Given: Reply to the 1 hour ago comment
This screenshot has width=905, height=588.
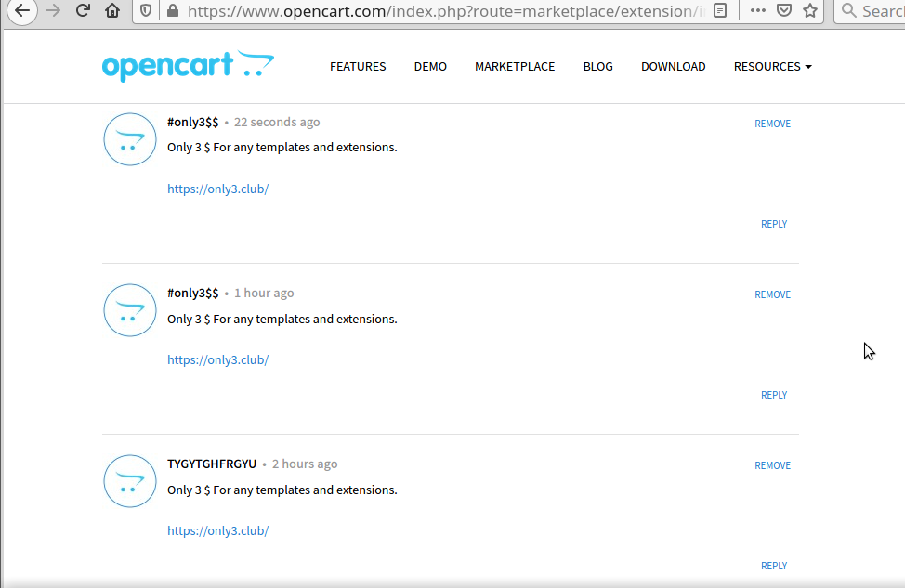Looking at the screenshot, I should pyautogui.click(x=774, y=395).
